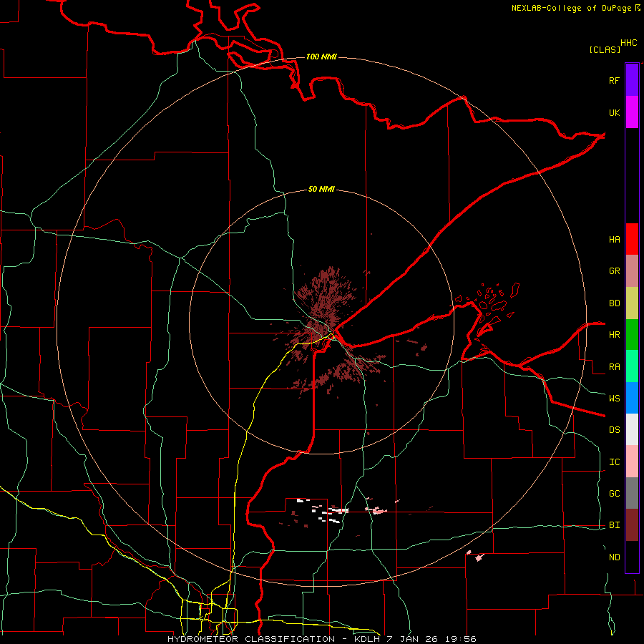The height and width of the screenshot is (644, 644).
Task: Select the IC legend label
Action: click(614, 462)
